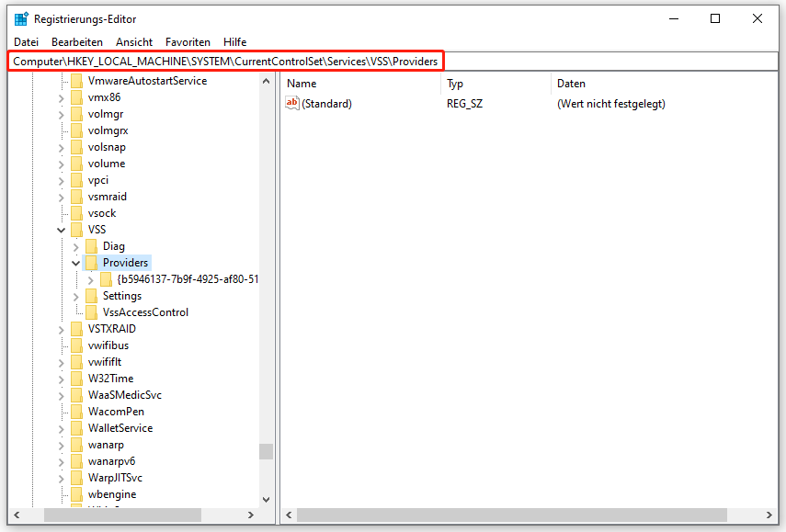Click the tree pane vertical scrollbar thumb
Viewport: 786px width, 532px height.
267,451
